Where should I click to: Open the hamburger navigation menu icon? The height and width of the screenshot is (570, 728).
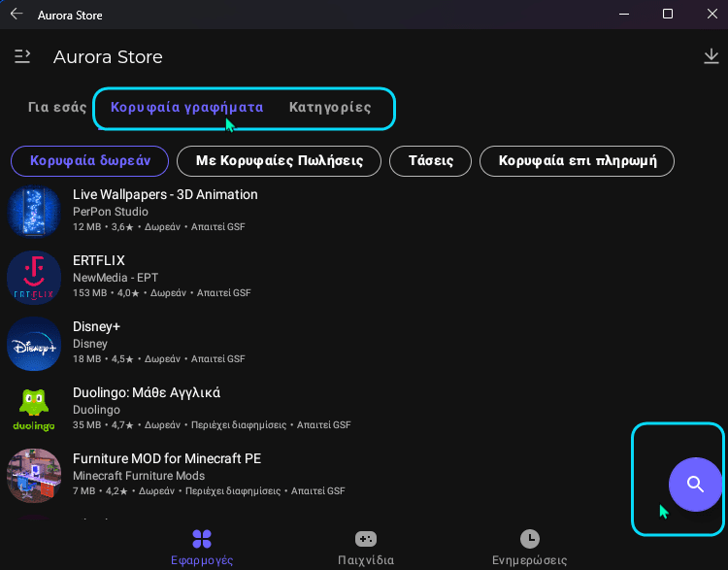tap(22, 56)
